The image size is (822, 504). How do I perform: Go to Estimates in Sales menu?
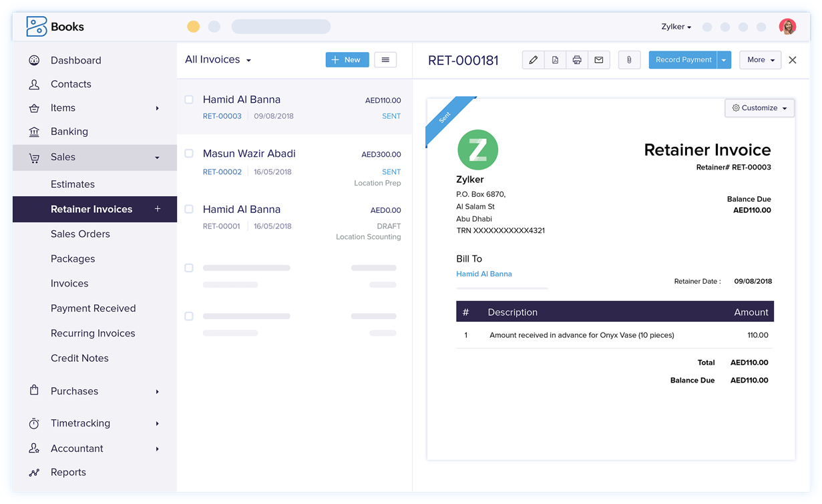(73, 184)
